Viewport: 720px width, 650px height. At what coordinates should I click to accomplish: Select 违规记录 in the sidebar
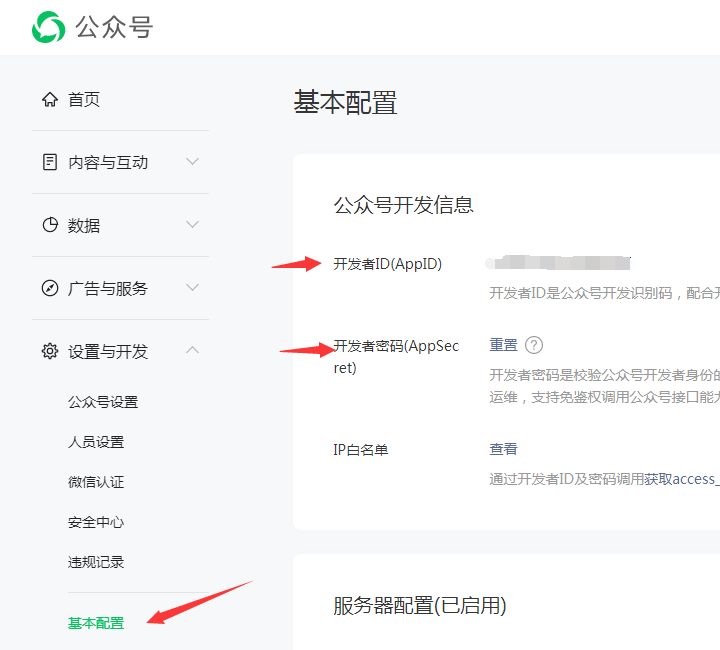pyautogui.click(x=96, y=562)
